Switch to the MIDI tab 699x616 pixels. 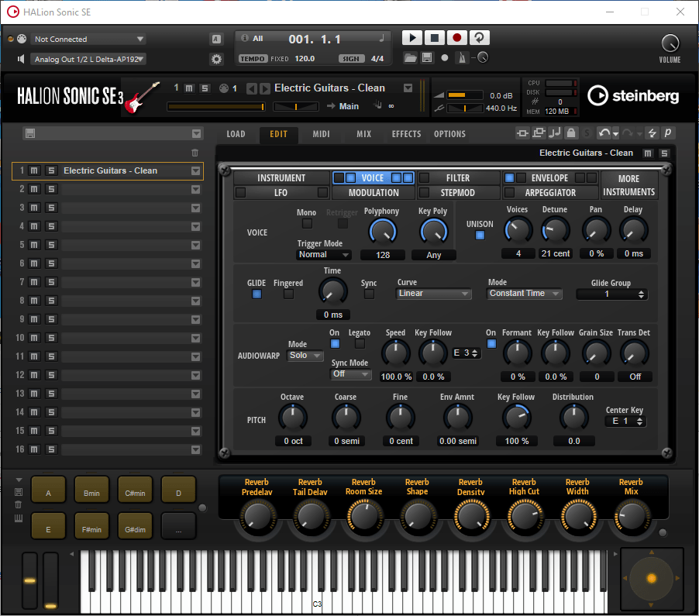321,134
